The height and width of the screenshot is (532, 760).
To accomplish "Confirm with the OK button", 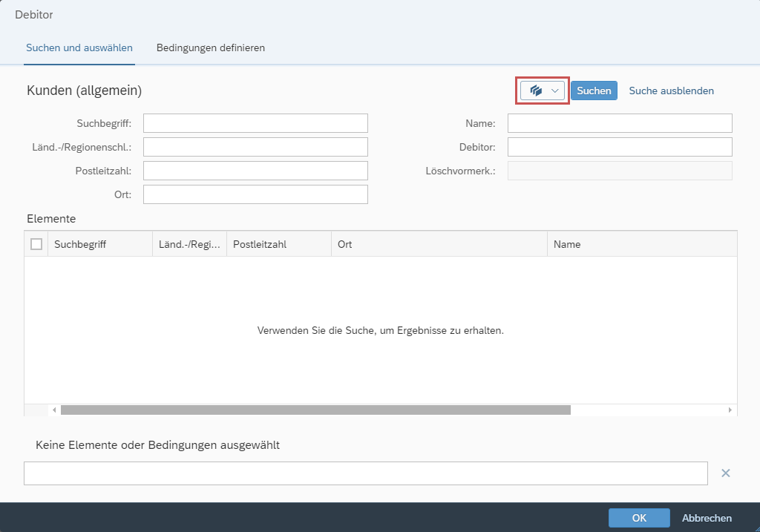I will point(639,518).
